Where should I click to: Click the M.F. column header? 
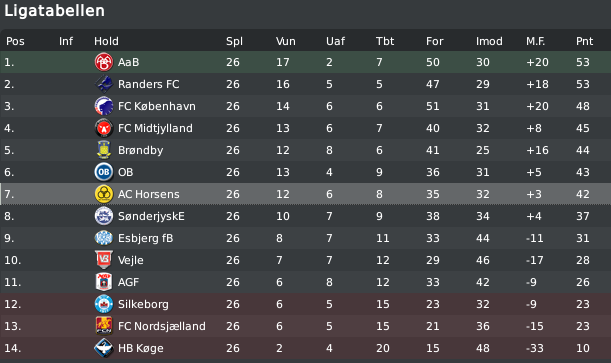pyautogui.click(x=535, y=41)
